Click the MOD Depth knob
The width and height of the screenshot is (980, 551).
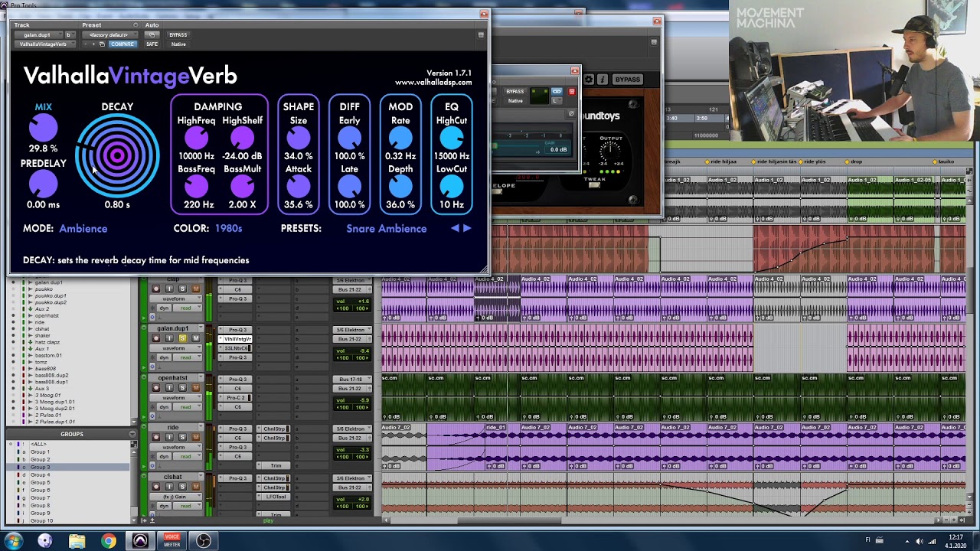pos(400,187)
